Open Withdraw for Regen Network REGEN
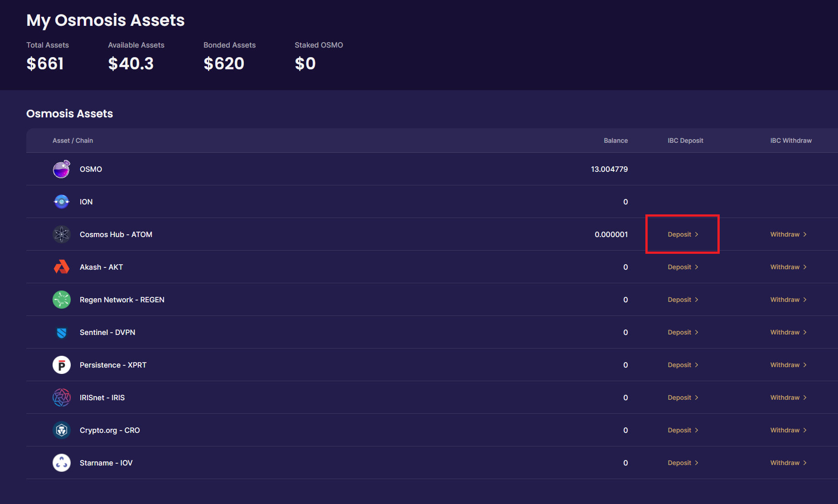This screenshot has width=838, height=504. point(788,300)
